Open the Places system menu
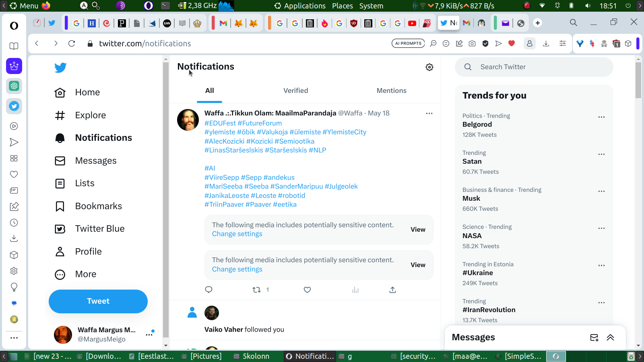The height and width of the screenshot is (362, 644). tap(343, 6)
